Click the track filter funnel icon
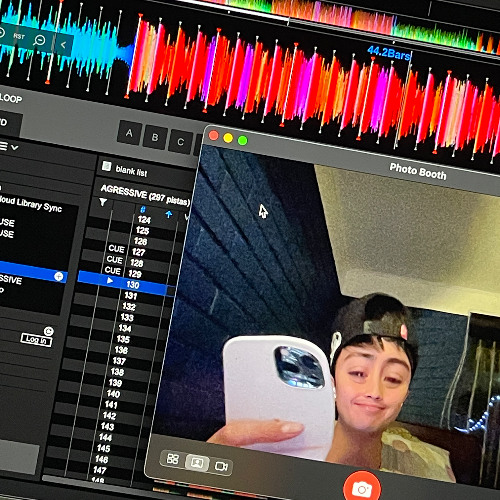 coord(103,202)
